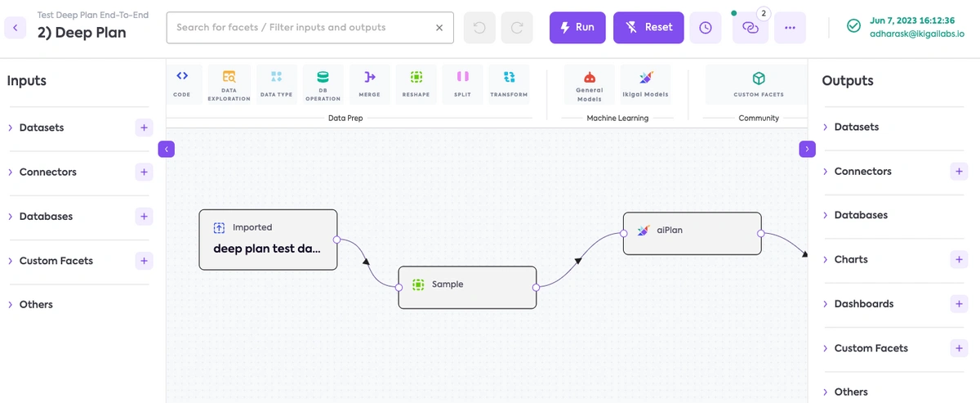Collapse the Inputs panel with arrow toggle
The image size is (980, 403).
[x=166, y=149]
